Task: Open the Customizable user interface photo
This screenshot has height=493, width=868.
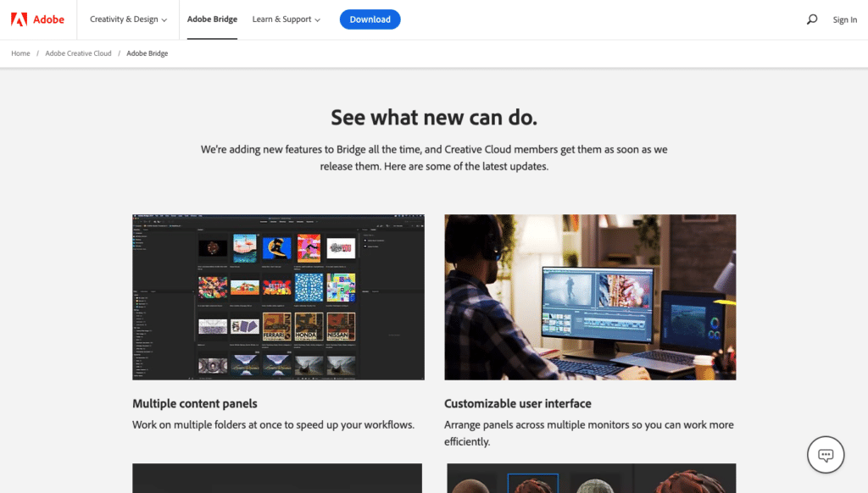Action: pos(590,297)
